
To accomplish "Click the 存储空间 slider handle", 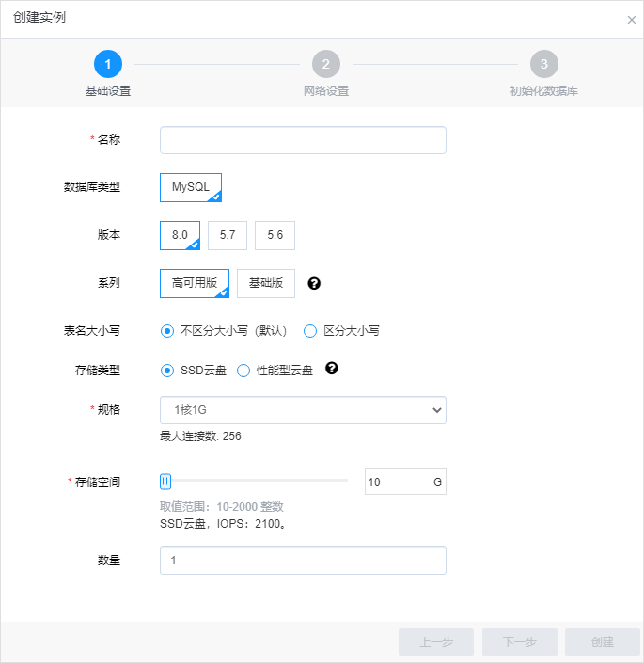I will [165, 481].
